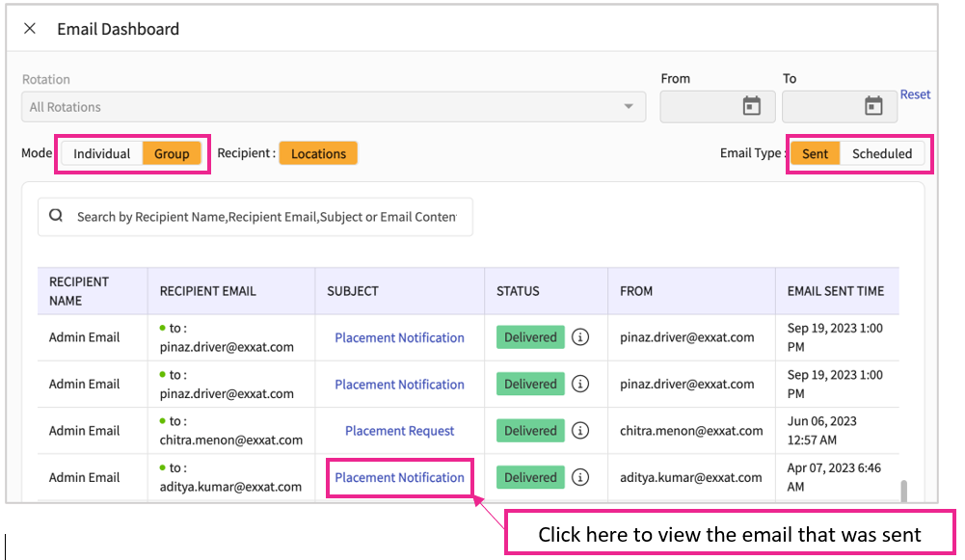This screenshot has height=560, width=965.
Task: Reset the date filters
Action: (915, 94)
